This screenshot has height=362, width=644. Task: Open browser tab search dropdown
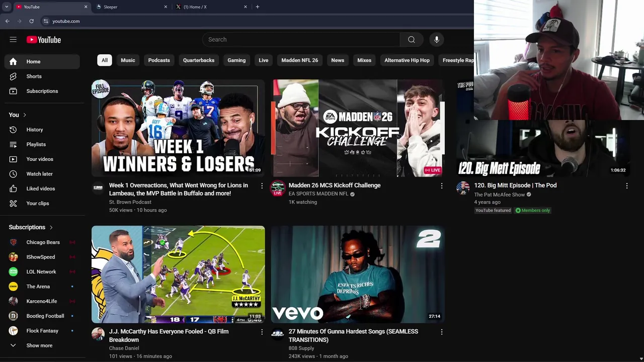7,7
